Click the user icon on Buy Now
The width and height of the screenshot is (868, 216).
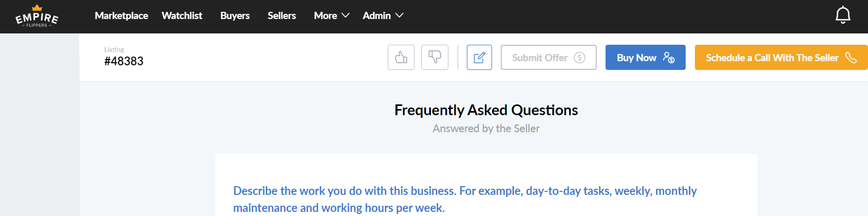tap(668, 58)
